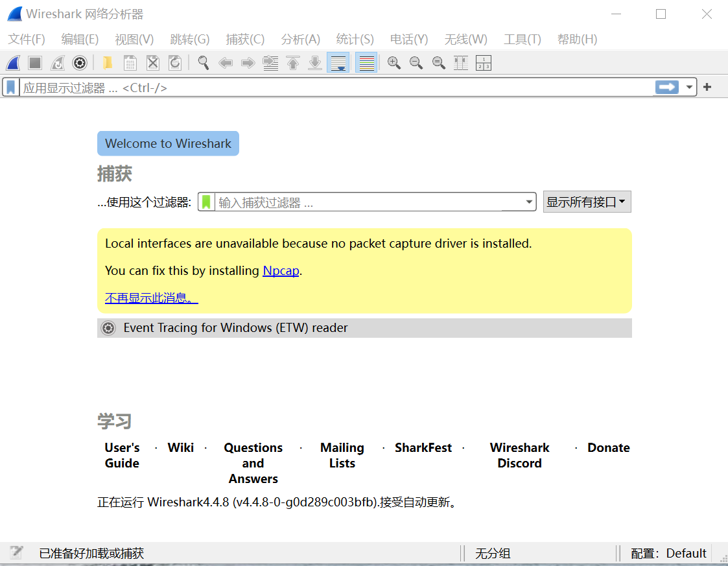Open display filter history dropdown arrow
This screenshot has width=728, height=566.
point(689,87)
